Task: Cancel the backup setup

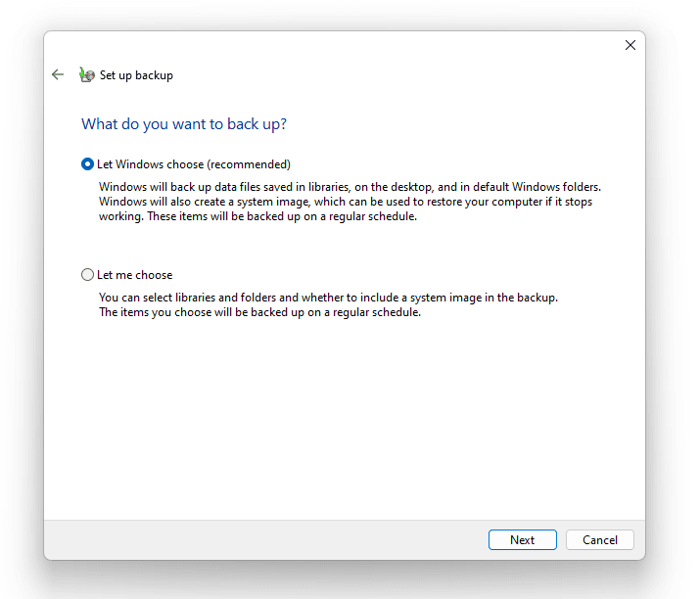Action: pos(599,540)
